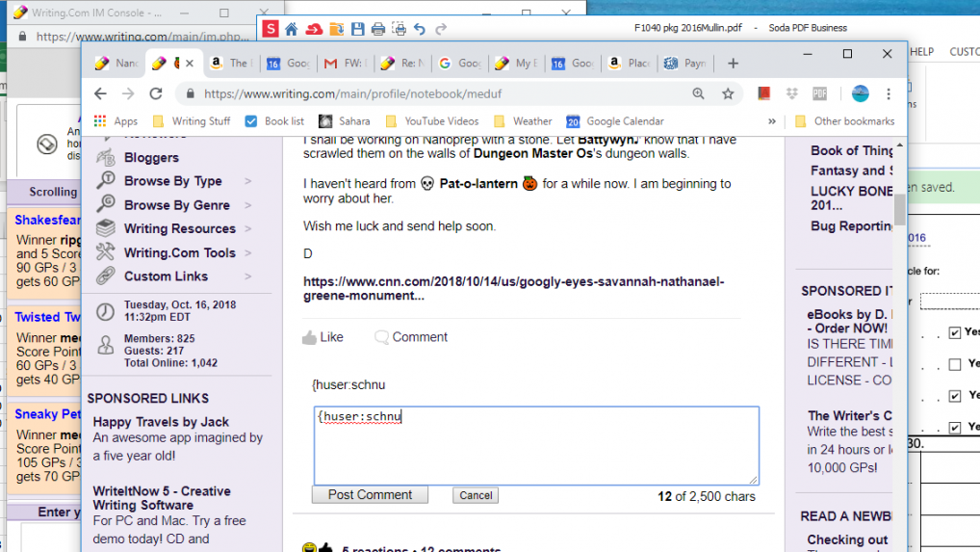Close the active Writing.com tab

(x=190, y=64)
